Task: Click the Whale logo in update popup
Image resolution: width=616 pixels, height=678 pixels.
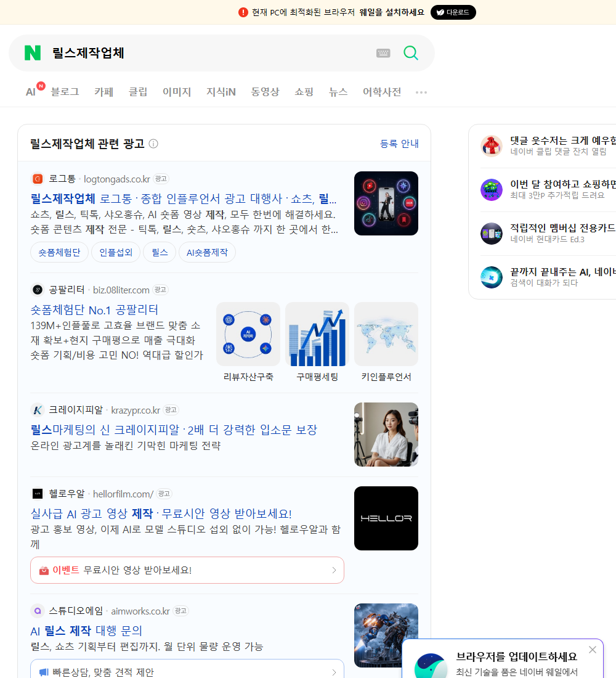Action: (x=431, y=666)
